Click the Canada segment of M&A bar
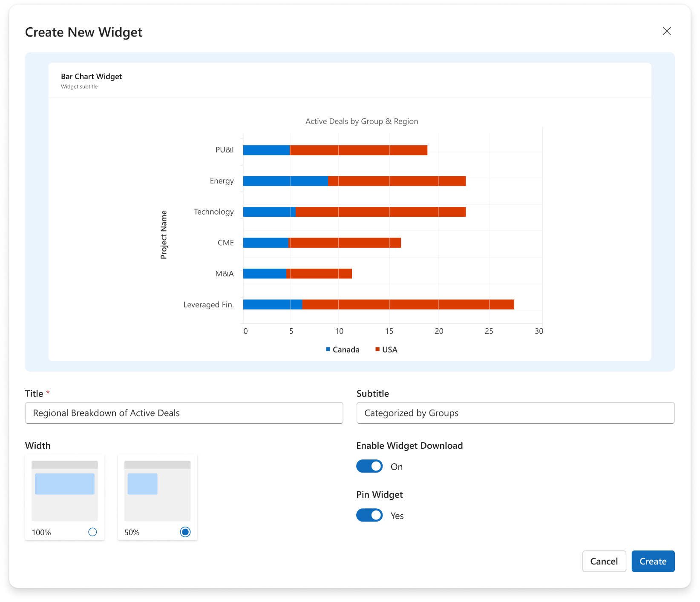700x602 pixels. [264, 274]
